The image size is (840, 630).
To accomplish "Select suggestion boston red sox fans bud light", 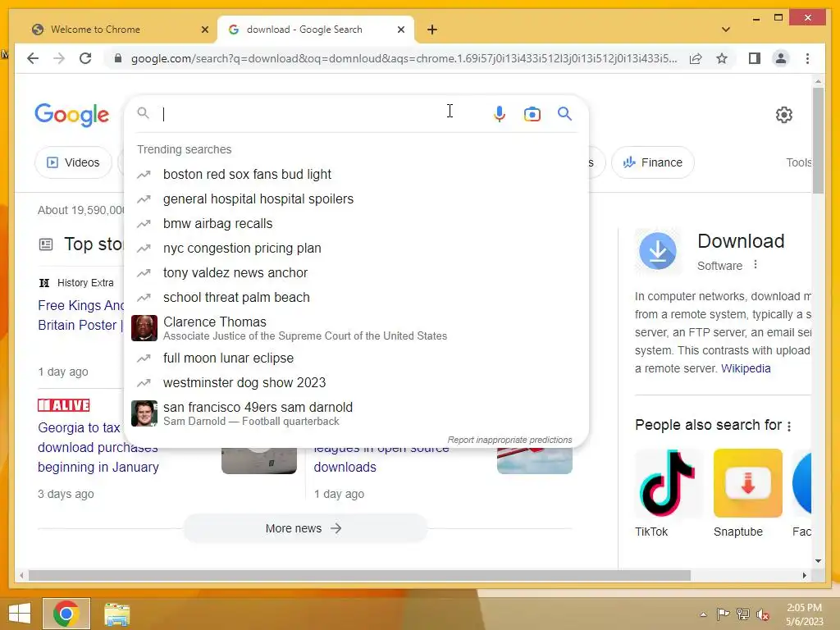I will click(x=356, y=174).
